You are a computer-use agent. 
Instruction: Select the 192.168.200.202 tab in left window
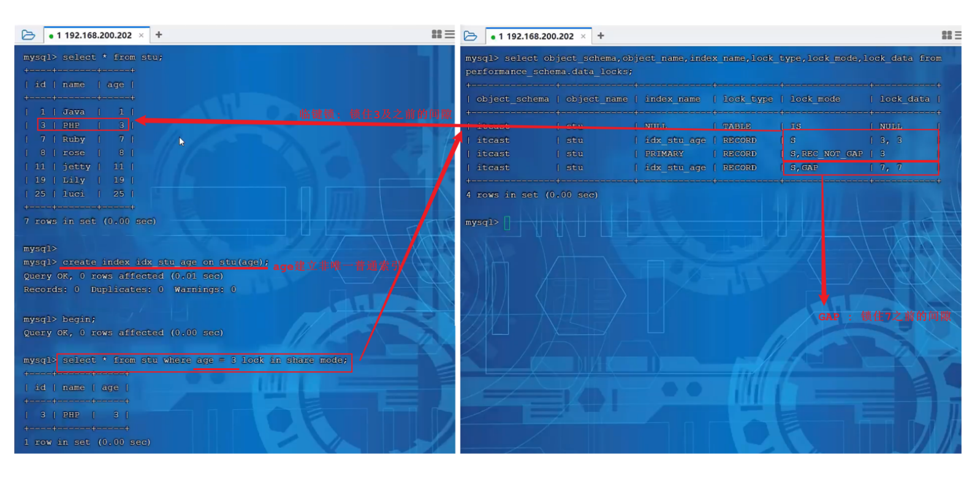[x=96, y=36]
